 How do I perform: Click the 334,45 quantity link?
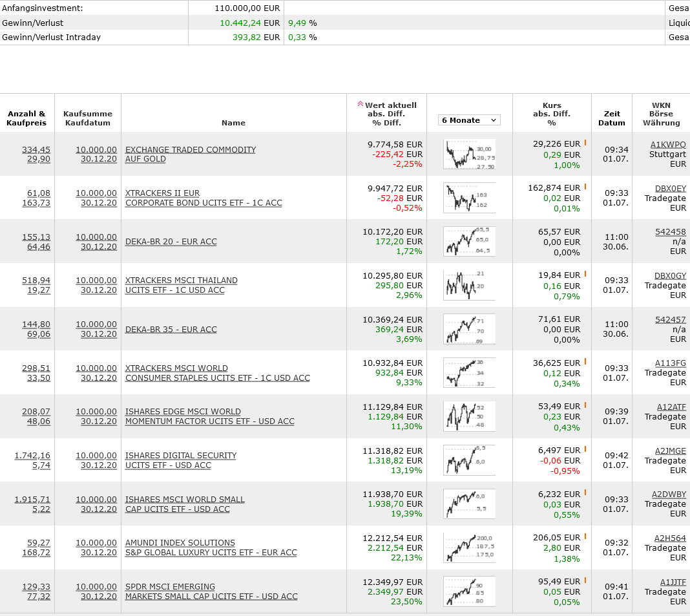(36, 149)
